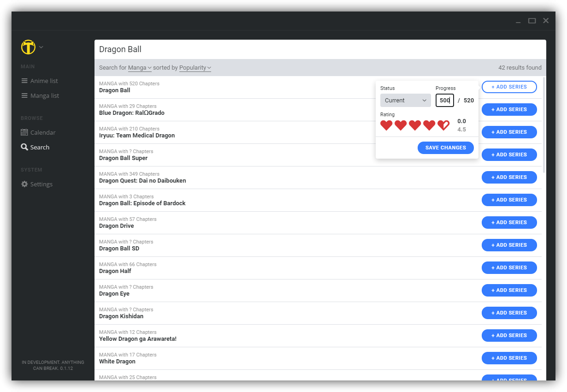Screen dimensions: 567x392
Task: Click the Save Changes button
Action: [x=446, y=148]
